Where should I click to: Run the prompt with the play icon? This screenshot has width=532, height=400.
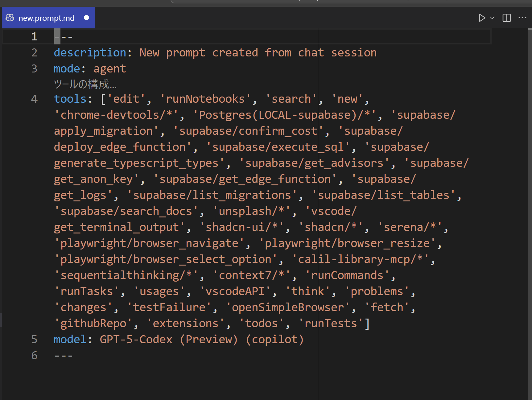482,18
